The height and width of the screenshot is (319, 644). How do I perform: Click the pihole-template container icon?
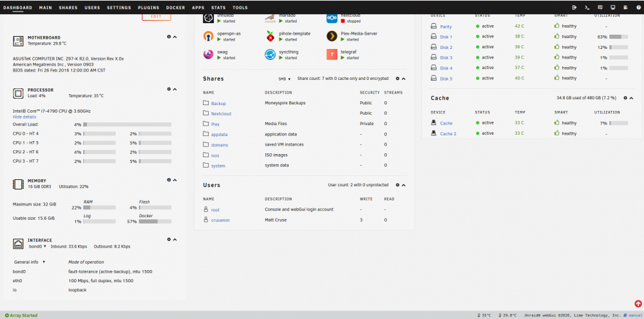point(270,36)
